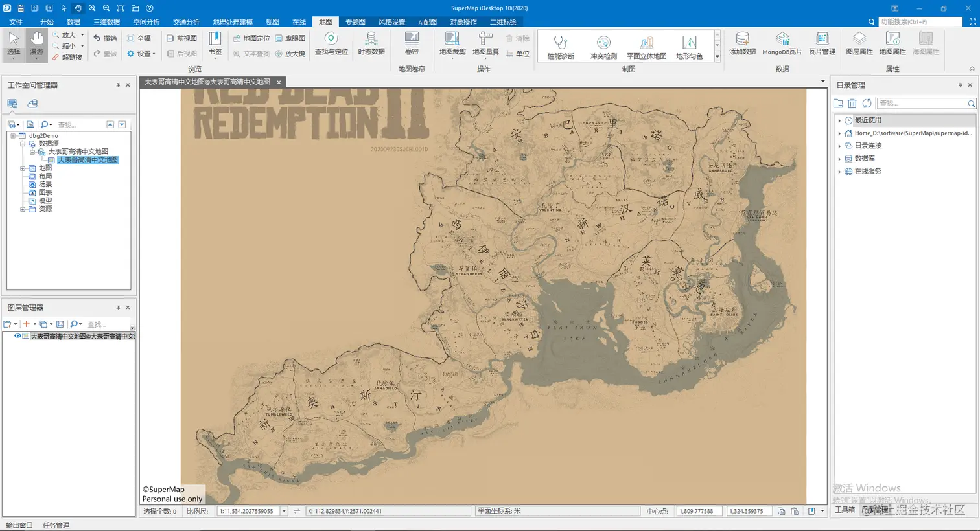This screenshot has width=980, height=531.
Task: Switch to the 专题图 ribbon tab
Action: [355, 22]
